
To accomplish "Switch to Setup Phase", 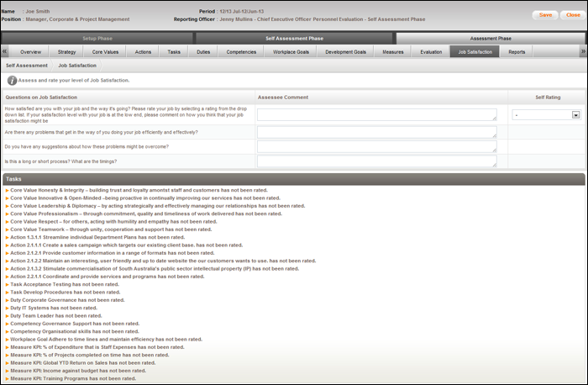I will click(x=97, y=39).
